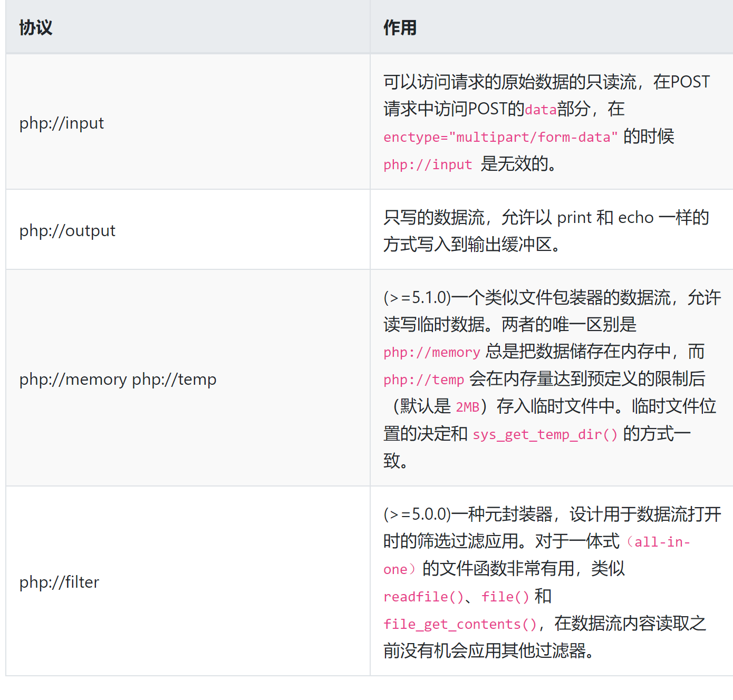
Task: Click the text 只写的数据流
Action: point(434,217)
